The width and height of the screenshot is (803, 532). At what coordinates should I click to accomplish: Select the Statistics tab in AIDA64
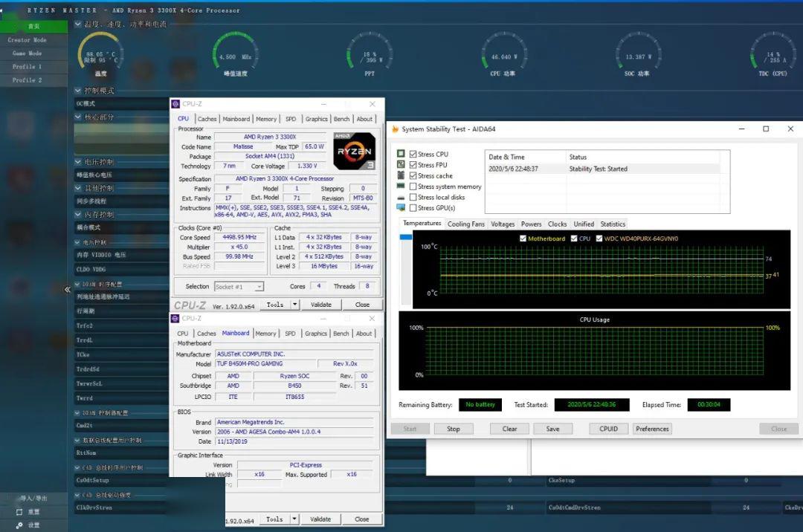(x=613, y=224)
